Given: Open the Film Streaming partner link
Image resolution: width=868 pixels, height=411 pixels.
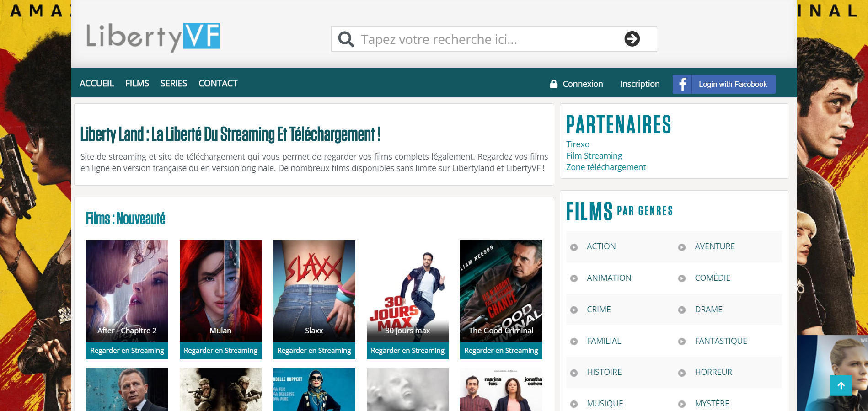Looking at the screenshot, I should click(x=594, y=155).
